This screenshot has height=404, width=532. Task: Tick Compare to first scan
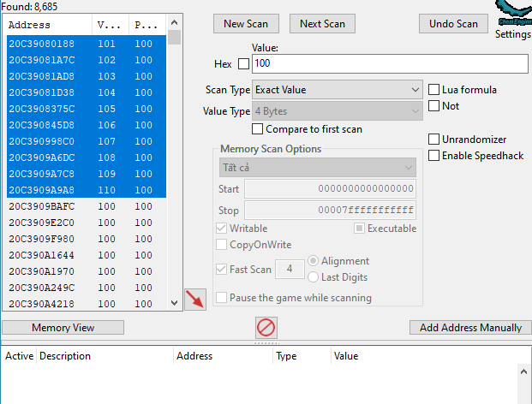click(258, 129)
